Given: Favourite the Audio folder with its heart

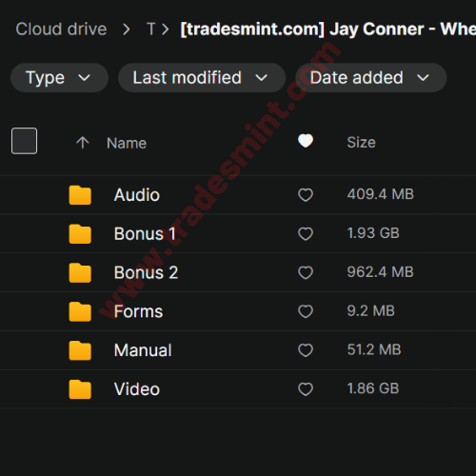Looking at the screenshot, I should click(x=306, y=195).
